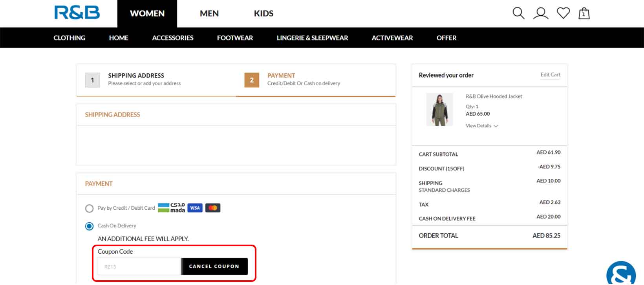Click the CANCEL COUPON button
The width and height of the screenshot is (644, 285).
click(x=214, y=266)
